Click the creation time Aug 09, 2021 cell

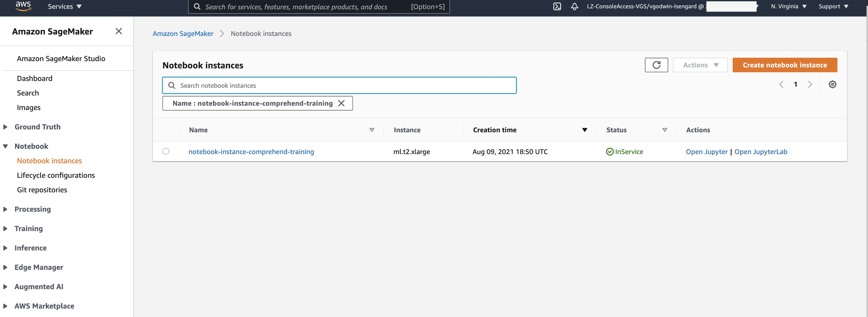tap(510, 152)
